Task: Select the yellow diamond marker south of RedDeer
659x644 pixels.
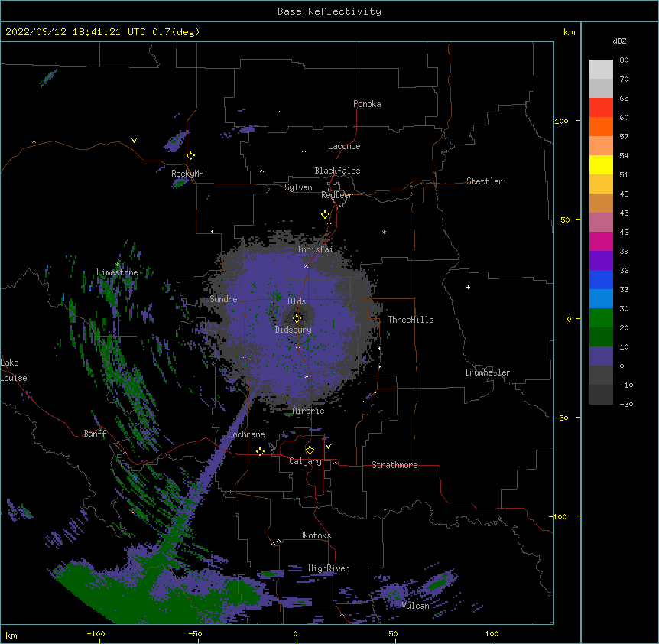Action: tap(326, 215)
